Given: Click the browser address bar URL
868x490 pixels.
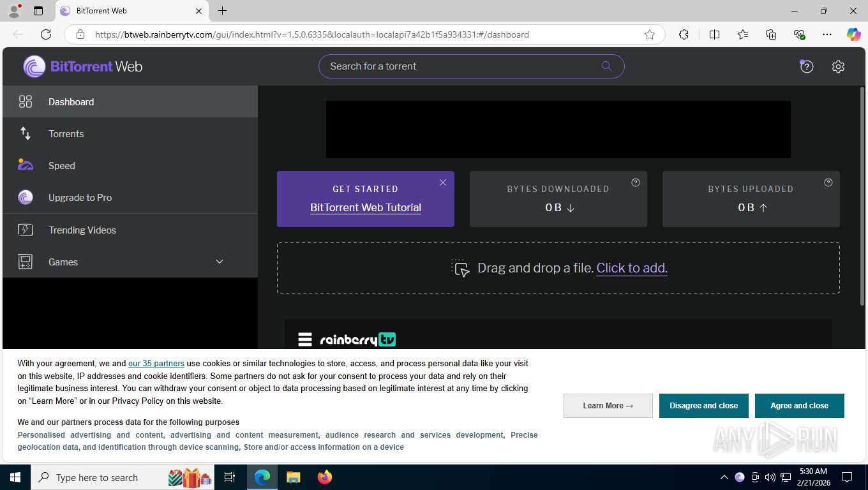Looking at the screenshot, I should click(x=312, y=34).
